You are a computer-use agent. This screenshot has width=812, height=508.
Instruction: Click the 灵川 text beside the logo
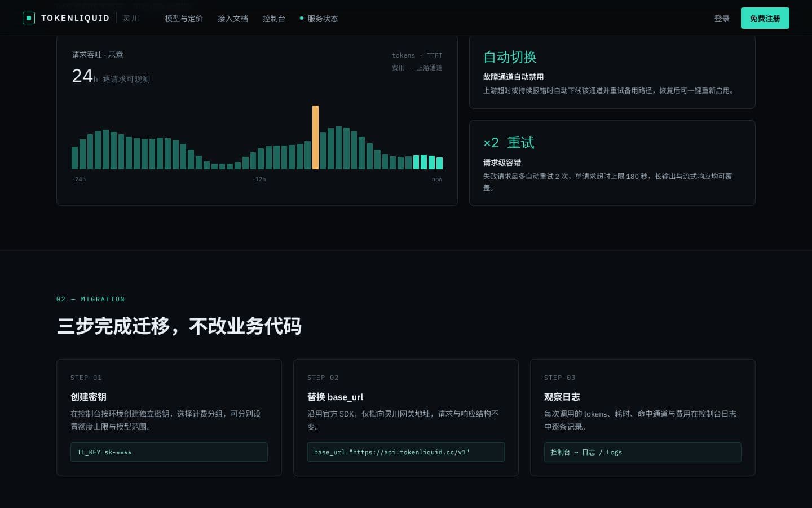131,18
